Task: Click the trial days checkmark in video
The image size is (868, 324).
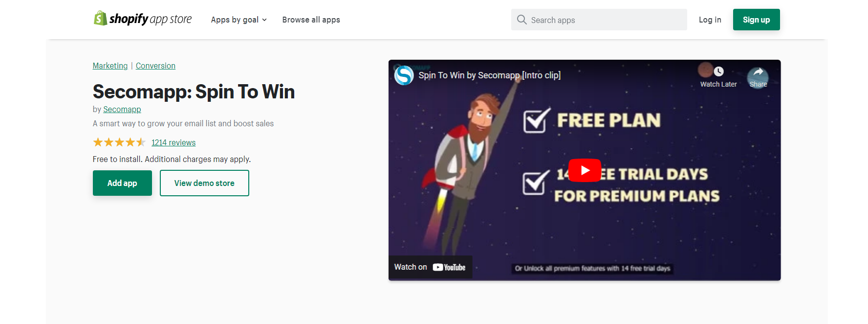Action: [x=536, y=183]
